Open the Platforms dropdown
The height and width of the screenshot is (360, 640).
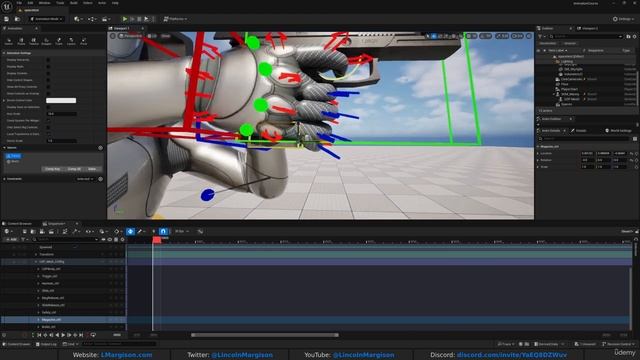pos(175,19)
